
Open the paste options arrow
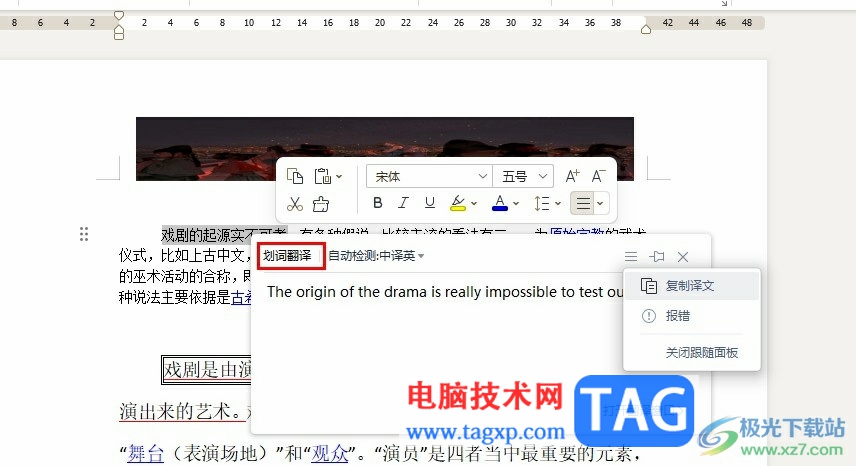pos(339,176)
